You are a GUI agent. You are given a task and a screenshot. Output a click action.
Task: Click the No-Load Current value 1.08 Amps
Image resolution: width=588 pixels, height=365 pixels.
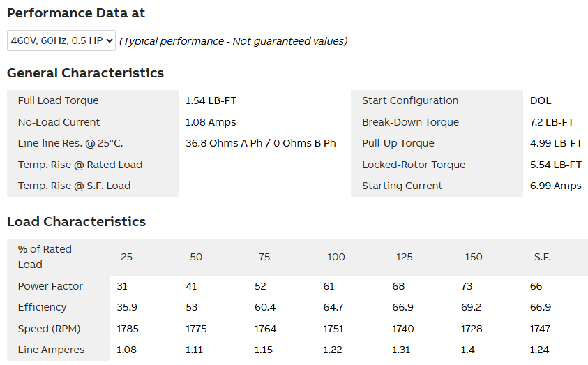point(211,122)
